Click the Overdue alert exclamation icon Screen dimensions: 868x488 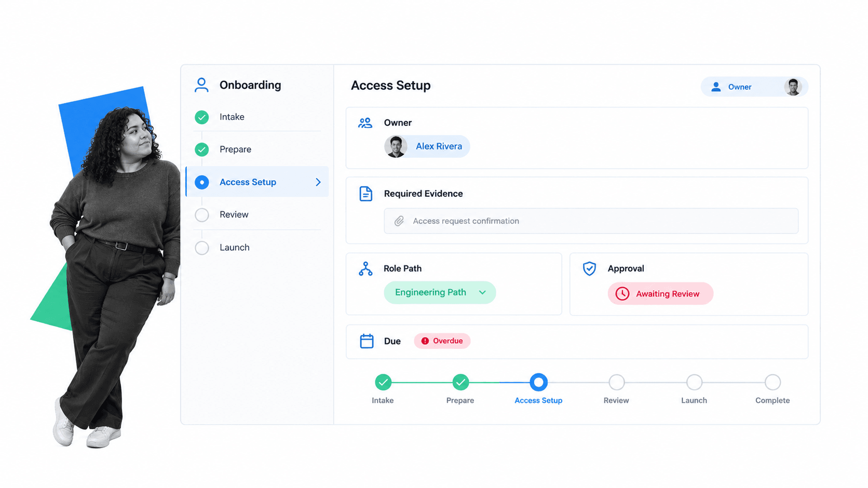coord(425,341)
